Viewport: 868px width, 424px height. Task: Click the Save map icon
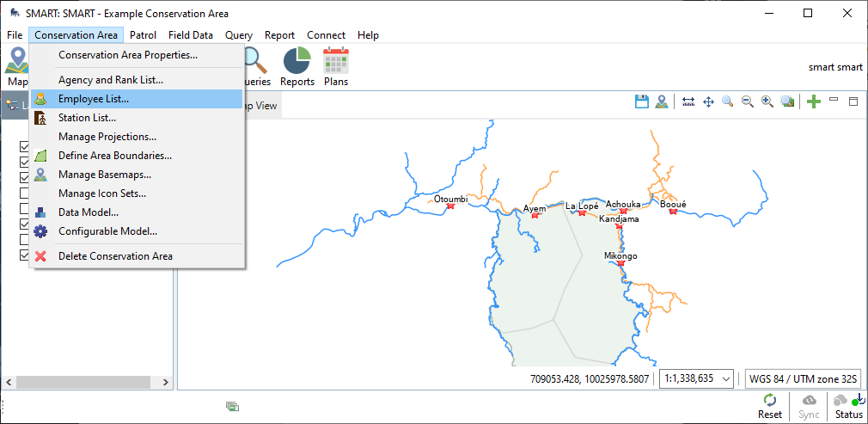click(x=641, y=101)
